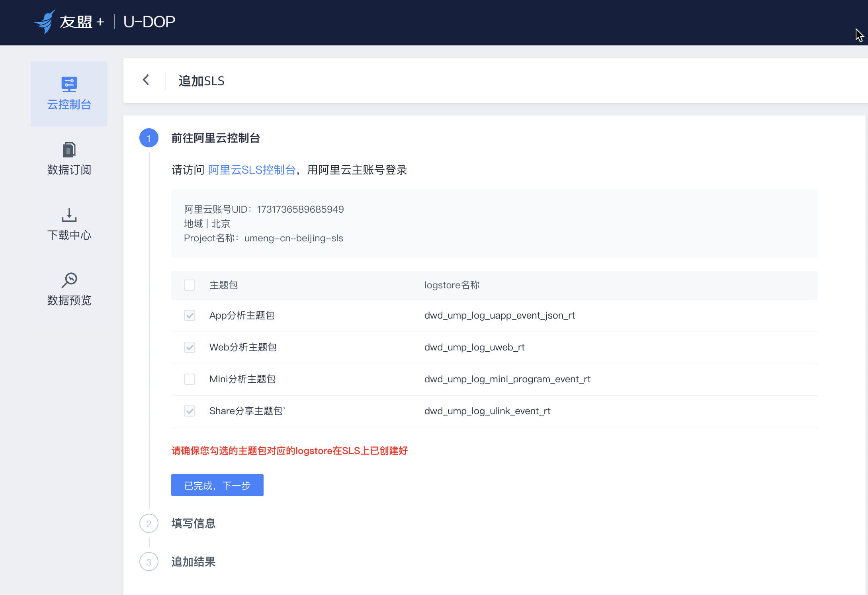
Task: Select the 下载中心 sidebar label
Action: pos(69,235)
